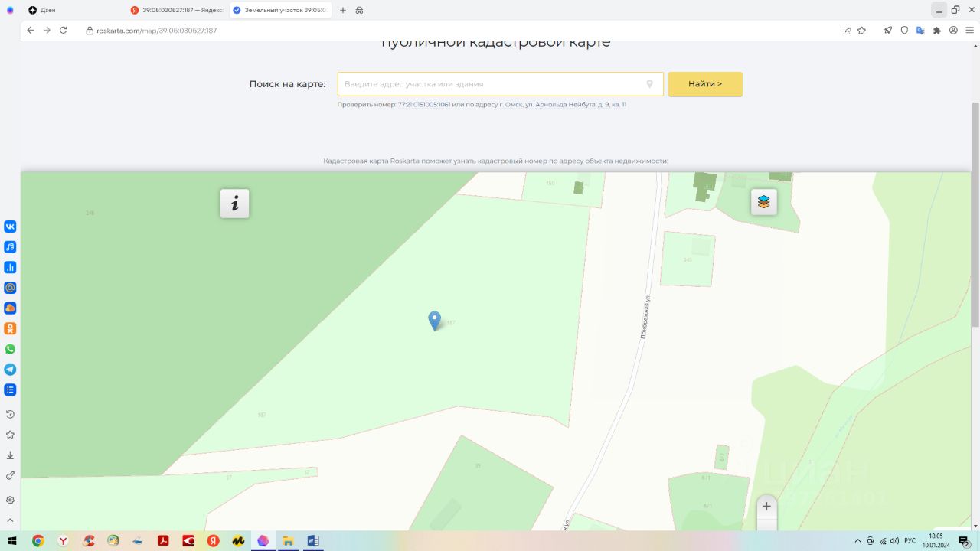Open sidebar settings gear
Image resolution: width=980 pixels, height=551 pixels.
click(x=10, y=500)
